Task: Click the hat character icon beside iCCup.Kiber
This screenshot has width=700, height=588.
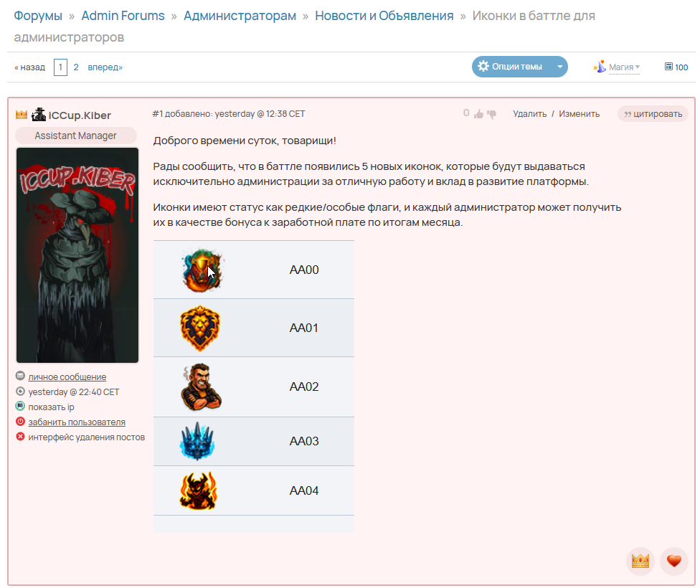Action: coord(39,115)
